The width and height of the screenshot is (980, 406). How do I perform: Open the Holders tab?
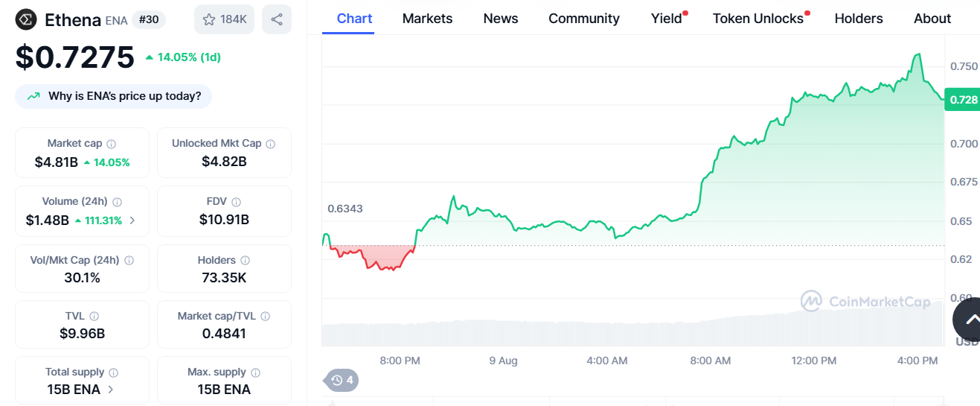point(859,19)
